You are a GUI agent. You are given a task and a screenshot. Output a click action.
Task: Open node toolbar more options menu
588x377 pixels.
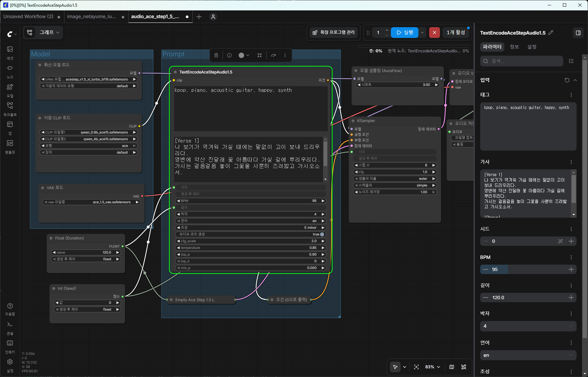285,55
